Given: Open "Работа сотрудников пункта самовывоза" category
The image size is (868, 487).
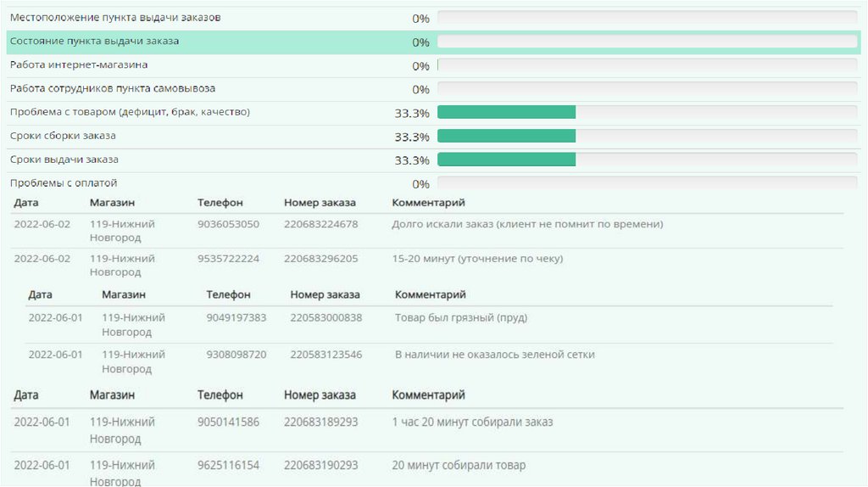Looking at the screenshot, I should click(112, 88).
